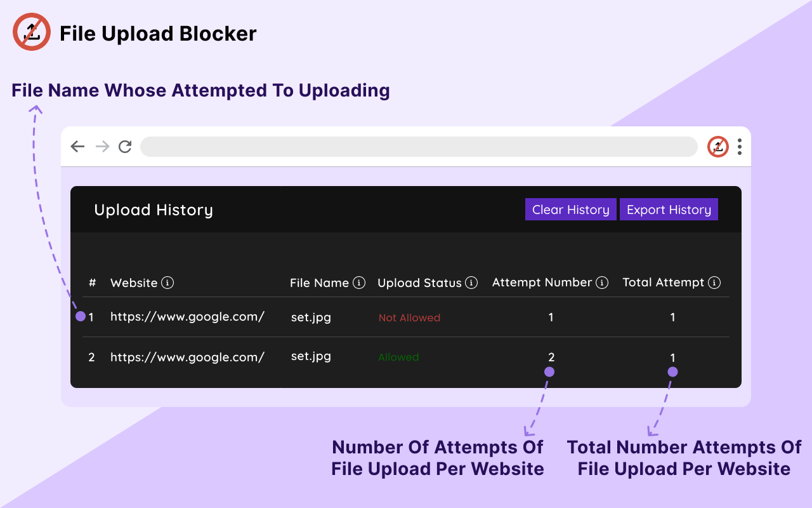Screen dimensions: 812x508
Task: Click the Upload Status info icon
Action: [x=471, y=283]
